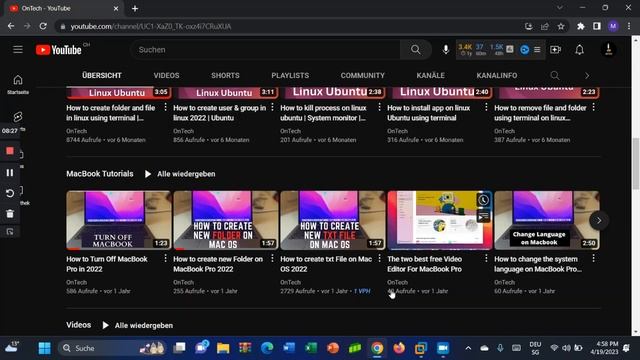Open options for kill process on linux video
Viewport: 640px width, 360px height.
(379, 107)
